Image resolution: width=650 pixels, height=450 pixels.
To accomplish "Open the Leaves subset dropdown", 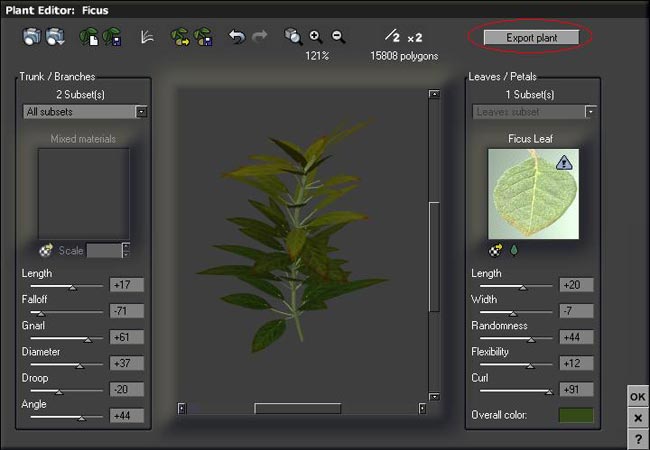I will (x=591, y=112).
